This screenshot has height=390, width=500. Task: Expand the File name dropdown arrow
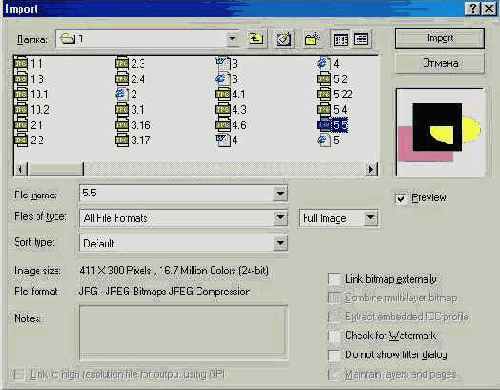point(280,194)
